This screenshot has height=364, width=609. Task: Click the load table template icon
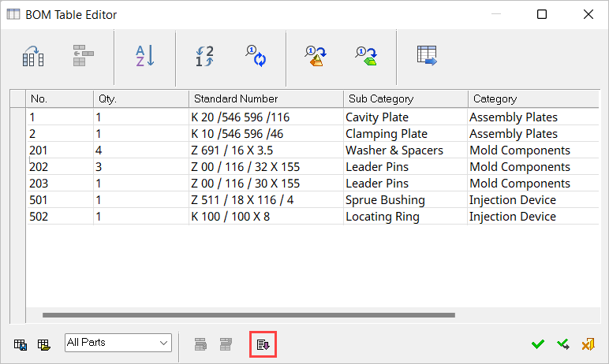pos(44,344)
